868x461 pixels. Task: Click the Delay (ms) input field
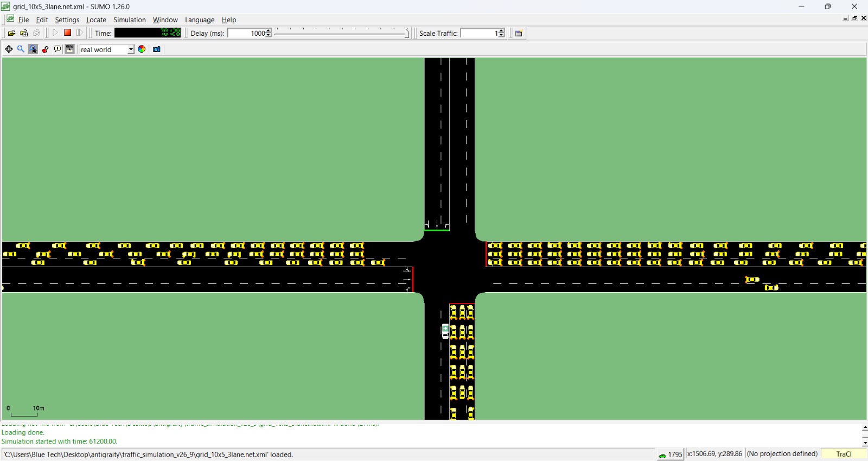point(246,33)
